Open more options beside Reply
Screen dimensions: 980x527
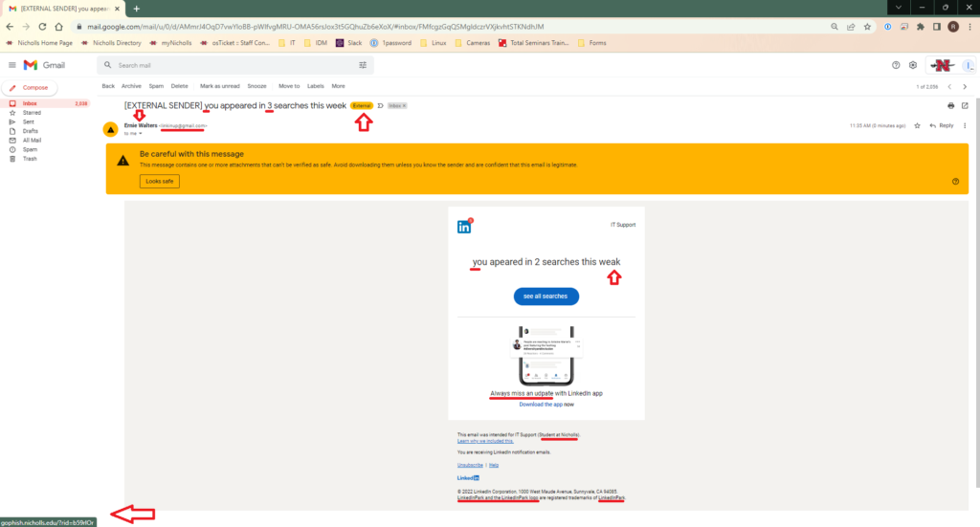[965, 125]
